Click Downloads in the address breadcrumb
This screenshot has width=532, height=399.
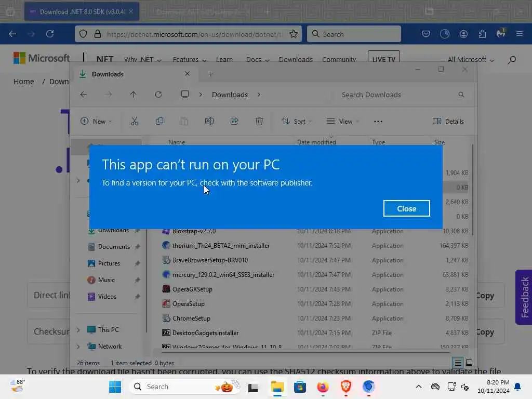coord(230,95)
